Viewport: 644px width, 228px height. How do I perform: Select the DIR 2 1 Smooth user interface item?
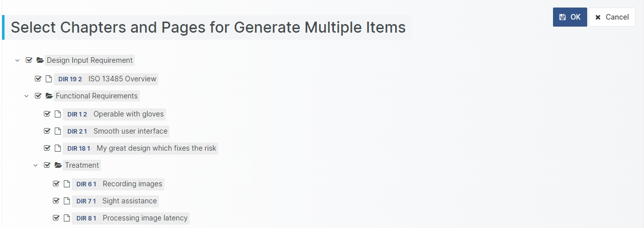[x=130, y=131]
